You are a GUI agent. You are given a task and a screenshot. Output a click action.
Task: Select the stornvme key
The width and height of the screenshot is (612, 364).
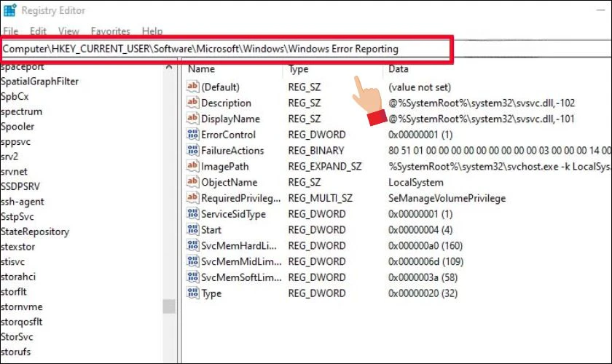[22, 307]
